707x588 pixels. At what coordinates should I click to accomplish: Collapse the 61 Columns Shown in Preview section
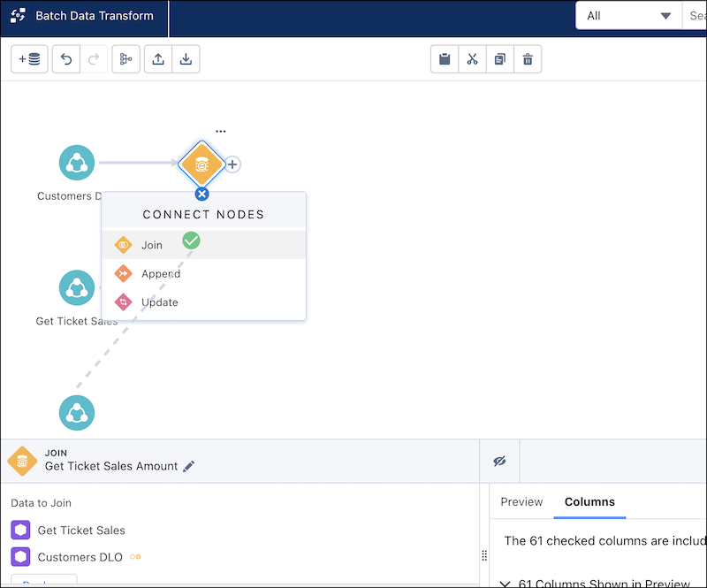(x=505, y=583)
